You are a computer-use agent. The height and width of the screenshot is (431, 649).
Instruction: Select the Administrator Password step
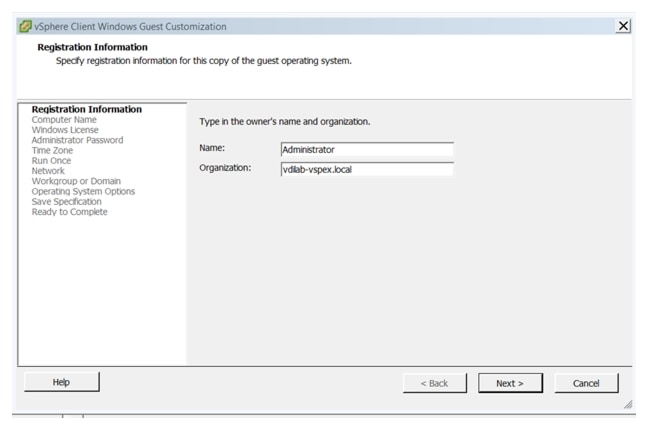[x=77, y=140]
